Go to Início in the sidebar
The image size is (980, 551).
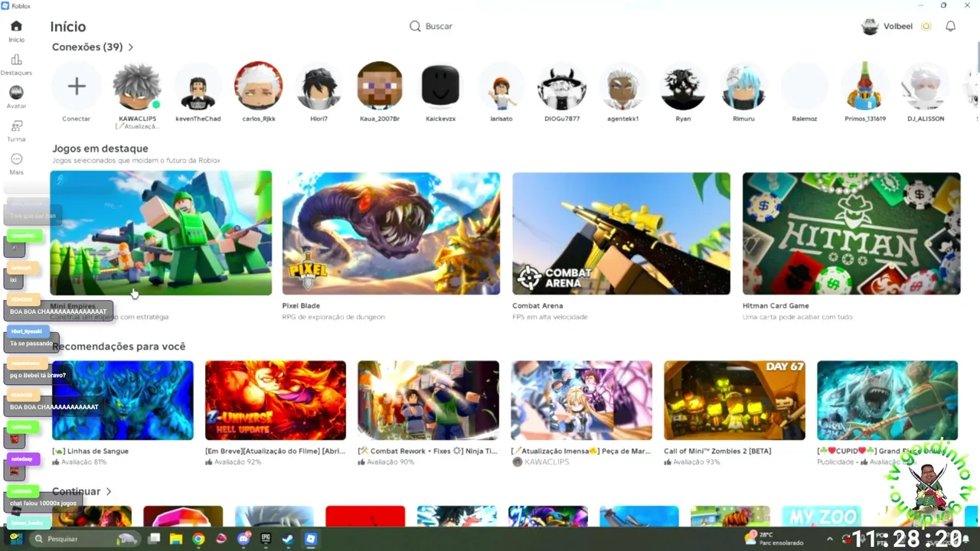point(16,31)
